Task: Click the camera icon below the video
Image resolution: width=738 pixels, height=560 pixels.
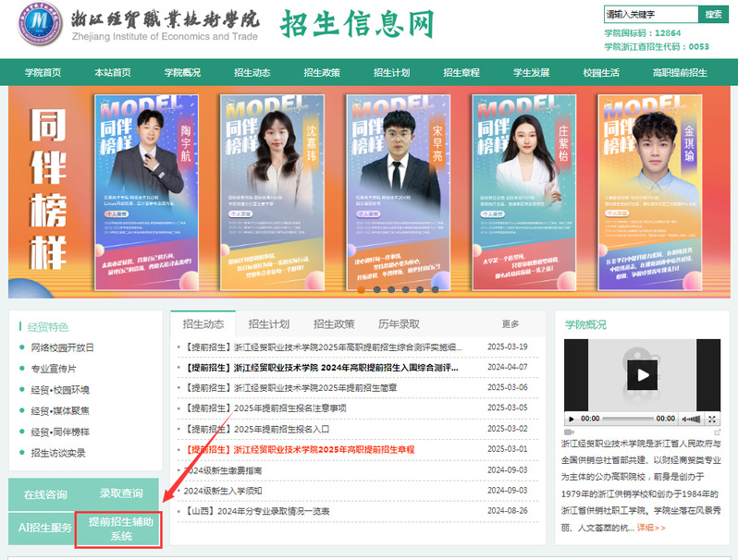Action: pos(569,432)
